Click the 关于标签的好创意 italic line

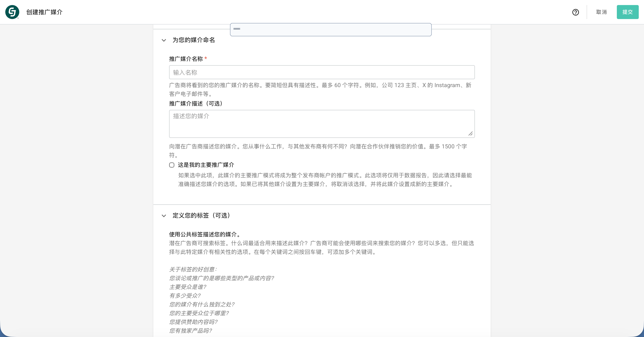coord(193,269)
